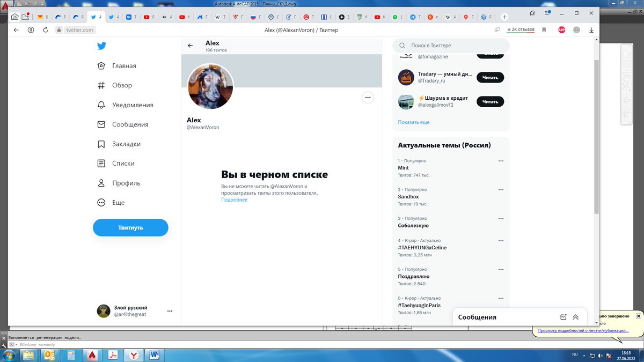Screen dimensions: 644x362
Task: Click the Twitter bird logo
Action: 101,46
